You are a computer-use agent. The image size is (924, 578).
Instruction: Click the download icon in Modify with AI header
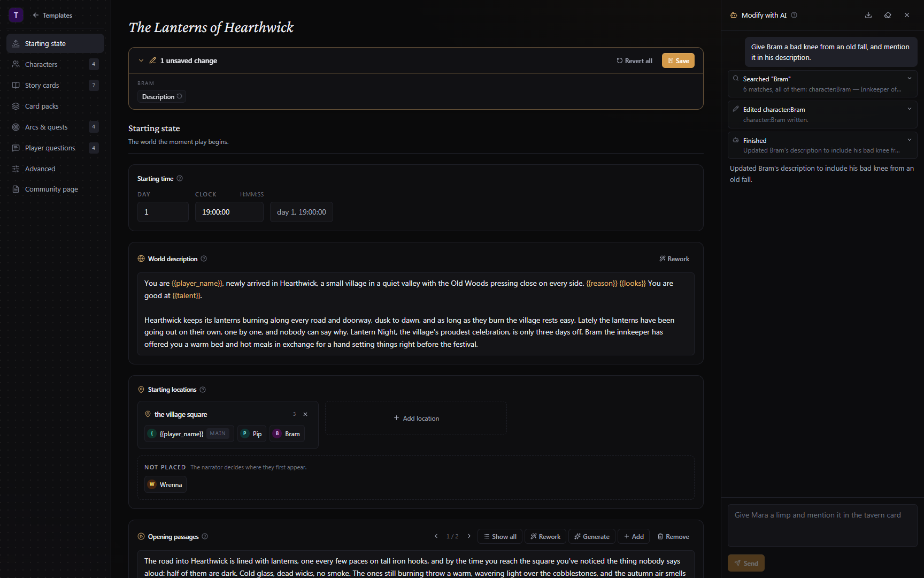[868, 15]
